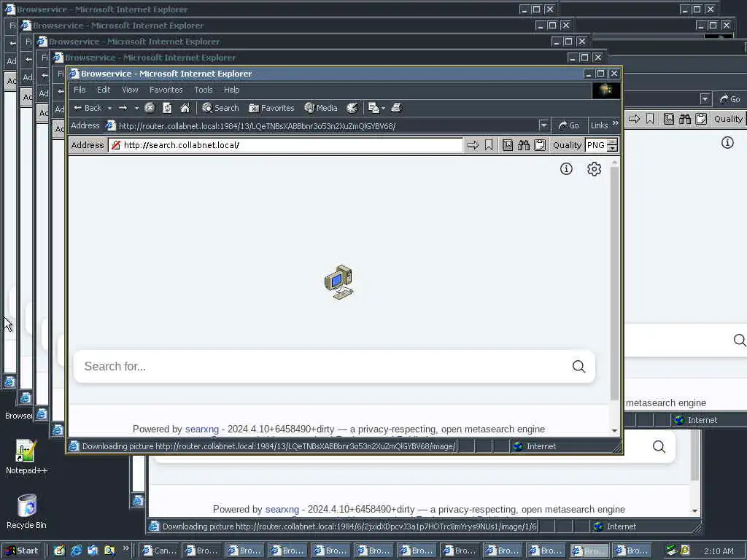Screen dimensions: 747x560
Task: Open the Media toolbar button
Action: 321,108
